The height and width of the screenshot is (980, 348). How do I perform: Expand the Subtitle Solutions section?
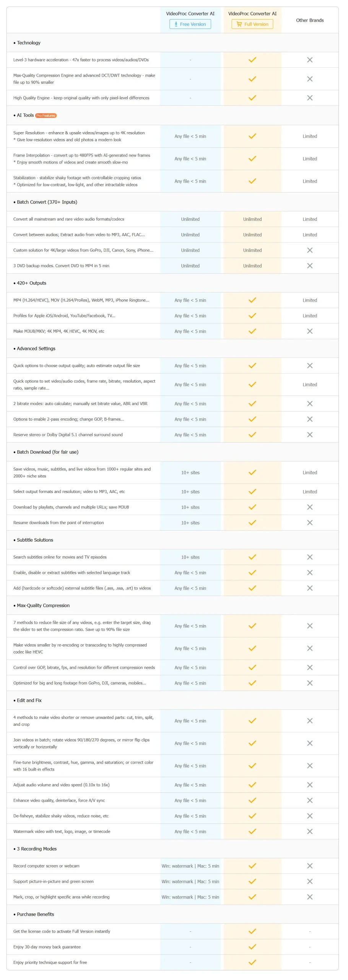pos(34,540)
